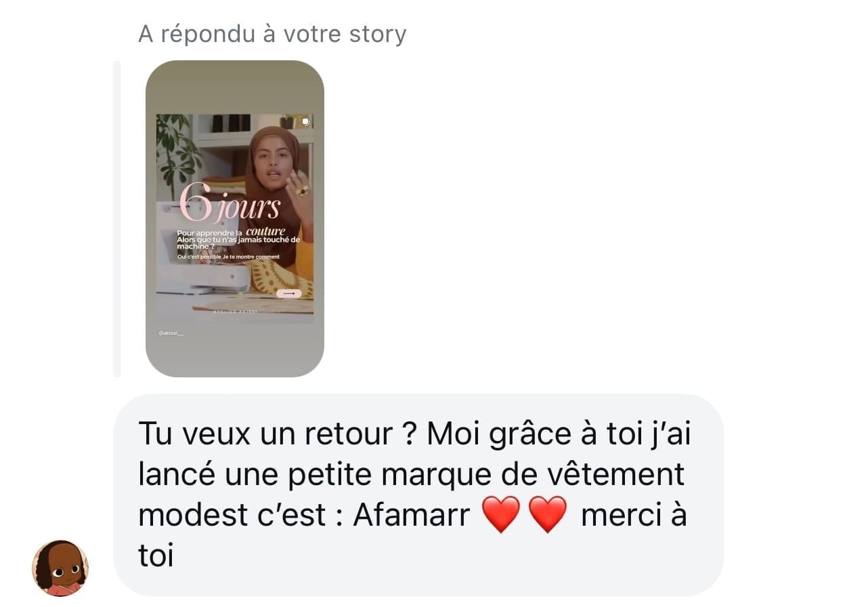Click small white icon atop story image
Screen dimensions: 868x607
pos(305,122)
